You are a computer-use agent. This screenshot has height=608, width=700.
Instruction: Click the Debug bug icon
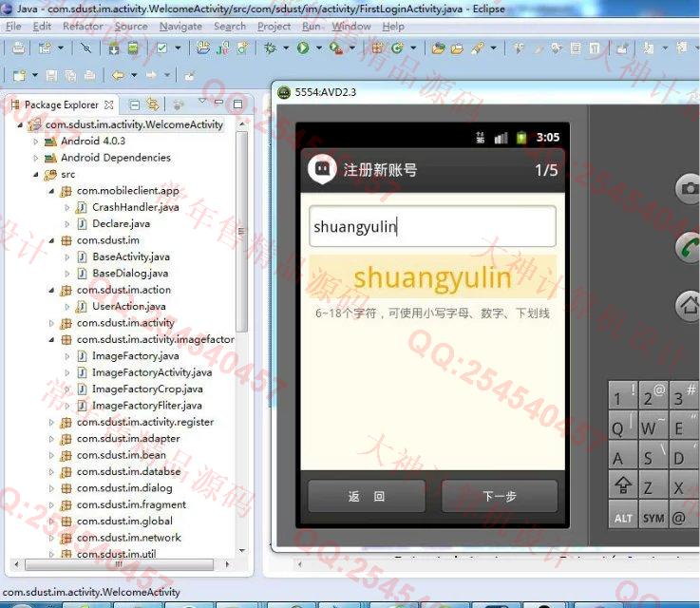coord(270,47)
